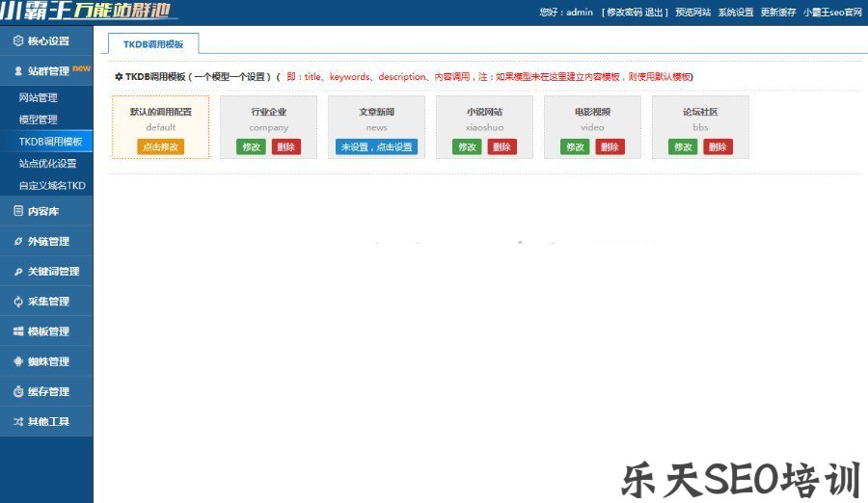
Task: Expand the 其他工具 menu section
Action: [x=46, y=421]
